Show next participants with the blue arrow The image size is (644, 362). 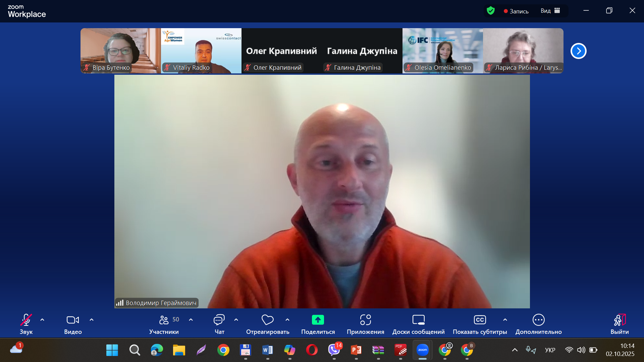click(578, 51)
